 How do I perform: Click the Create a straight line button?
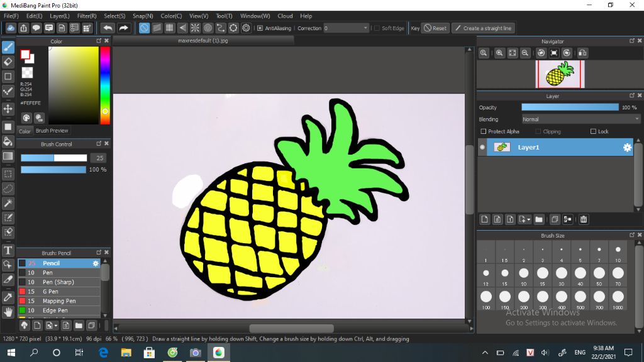pyautogui.click(x=484, y=28)
